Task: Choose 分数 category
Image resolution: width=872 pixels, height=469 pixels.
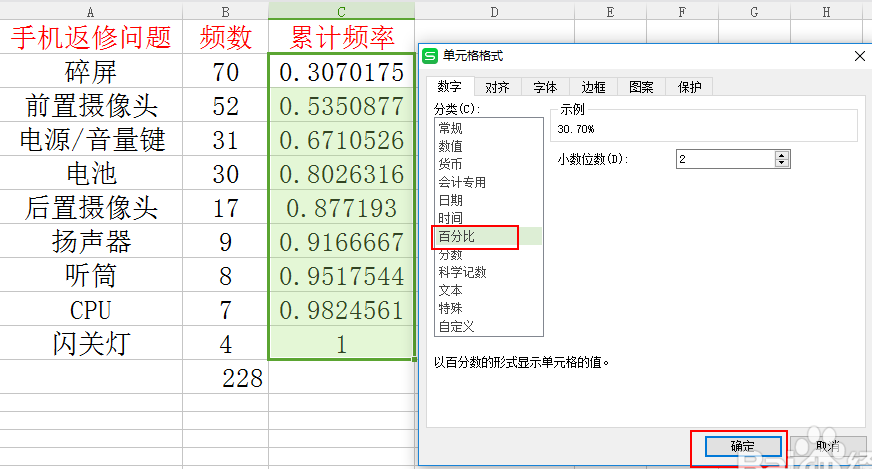Action: (488, 254)
